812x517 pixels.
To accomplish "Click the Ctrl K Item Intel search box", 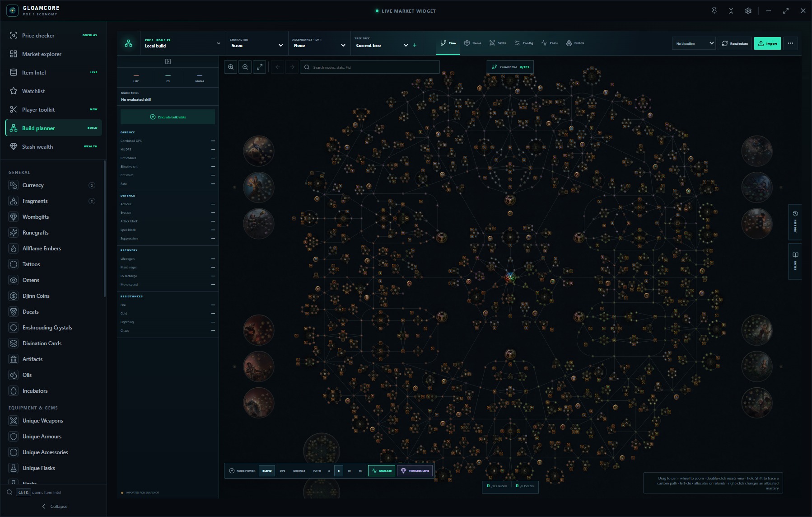I will pyautogui.click(x=53, y=492).
